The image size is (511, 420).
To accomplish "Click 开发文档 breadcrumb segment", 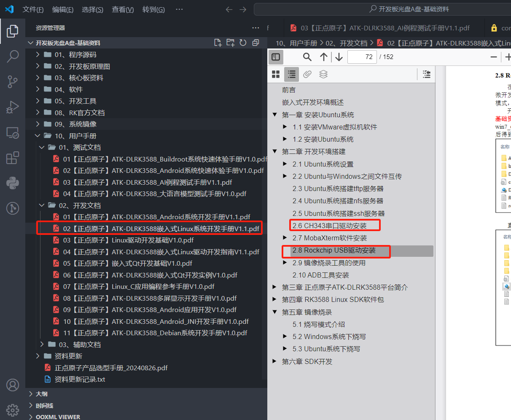I will (347, 43).
